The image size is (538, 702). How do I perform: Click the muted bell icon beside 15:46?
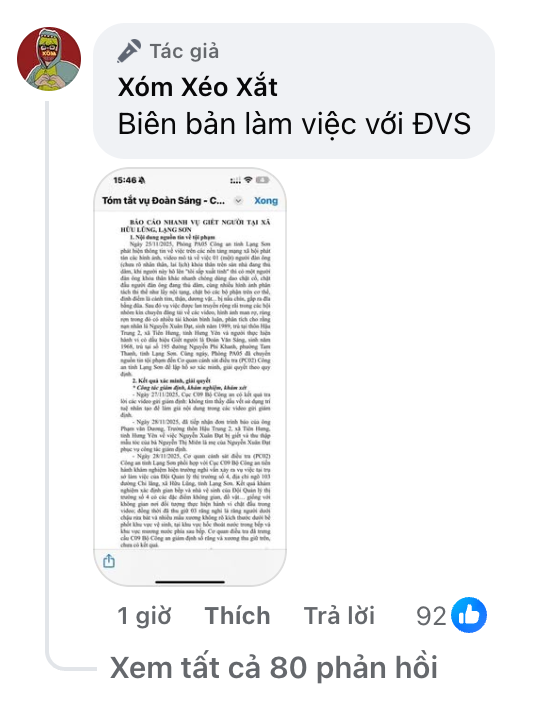pos(141,180)
